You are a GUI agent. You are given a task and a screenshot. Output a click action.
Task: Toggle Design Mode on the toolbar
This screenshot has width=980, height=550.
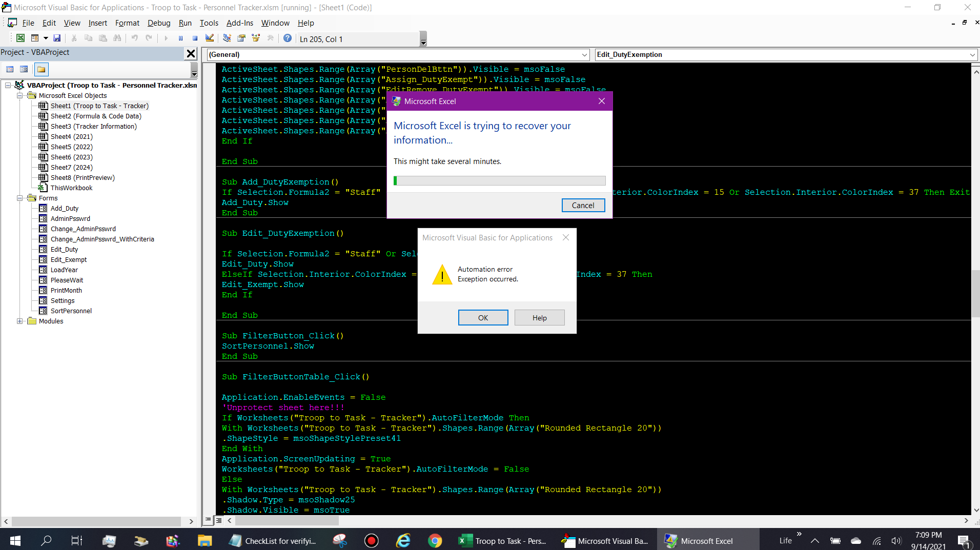209,38
